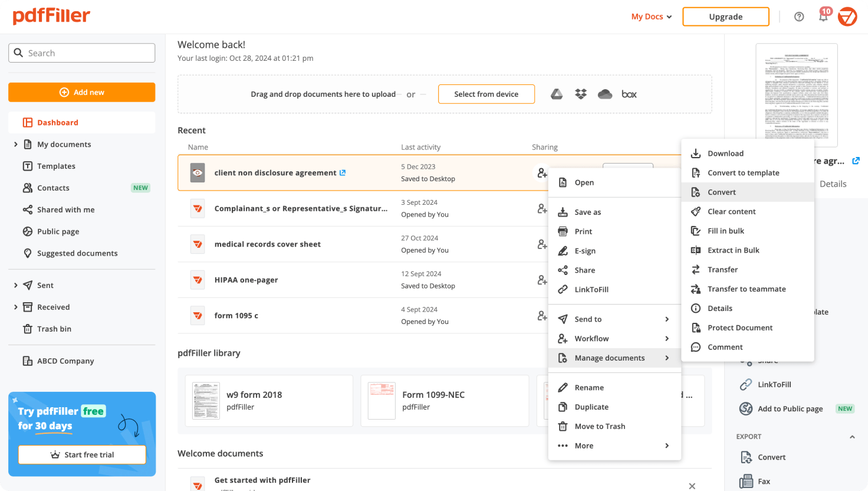The width and height of the screenshot is (868, 491).
Task: Expand the Send to submenu
Action: point(614,319)
